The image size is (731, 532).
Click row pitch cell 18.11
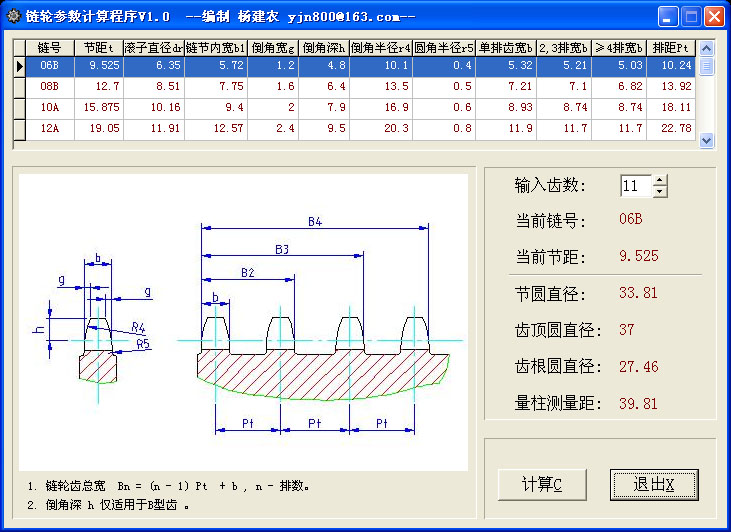(x=671, y=108)
